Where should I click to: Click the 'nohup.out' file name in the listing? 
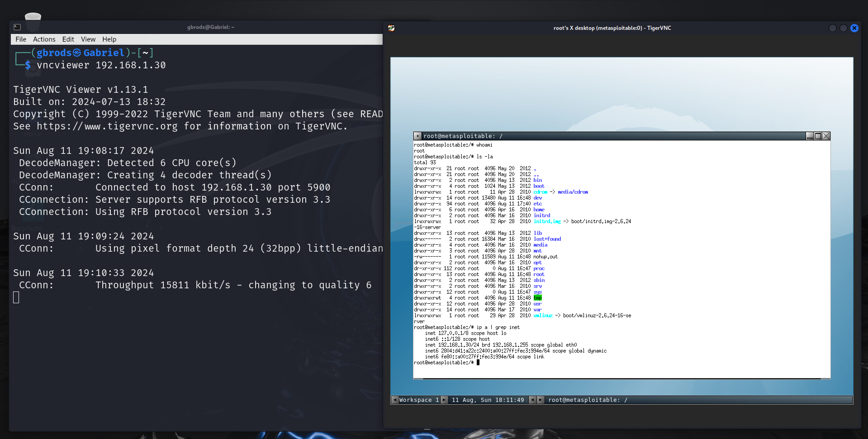[546, 257]
